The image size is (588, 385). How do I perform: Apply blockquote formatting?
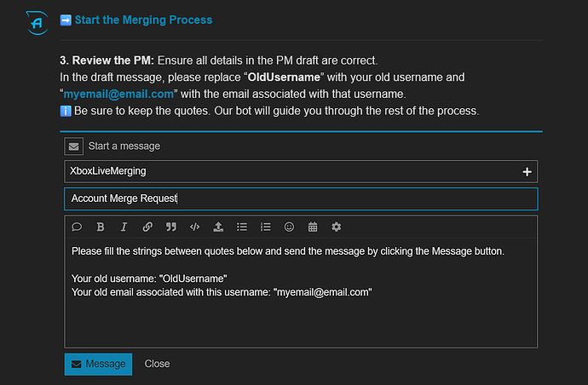[x=171, y=227]
